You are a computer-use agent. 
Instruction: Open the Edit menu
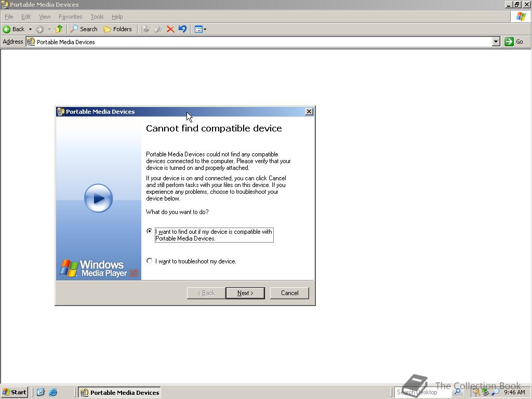26,17
